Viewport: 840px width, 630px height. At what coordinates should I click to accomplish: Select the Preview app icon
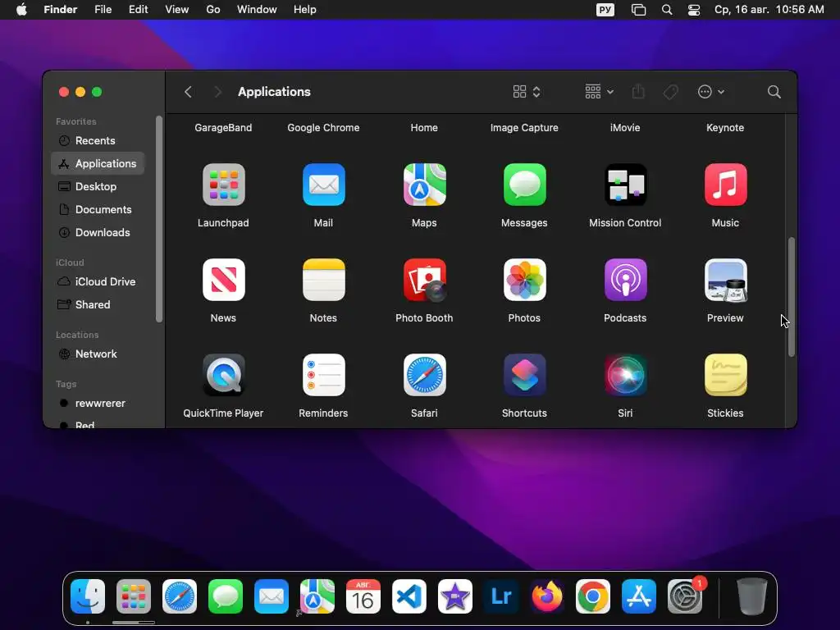click(x=725, y=280)
